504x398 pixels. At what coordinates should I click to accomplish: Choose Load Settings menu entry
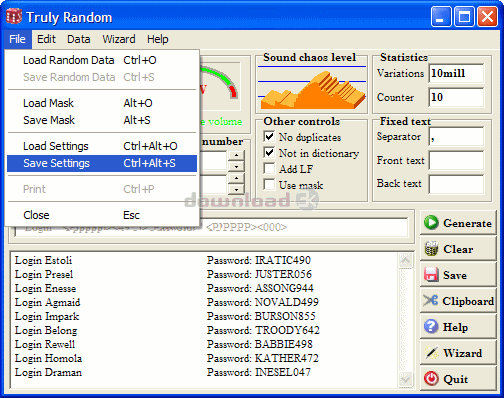102,146
